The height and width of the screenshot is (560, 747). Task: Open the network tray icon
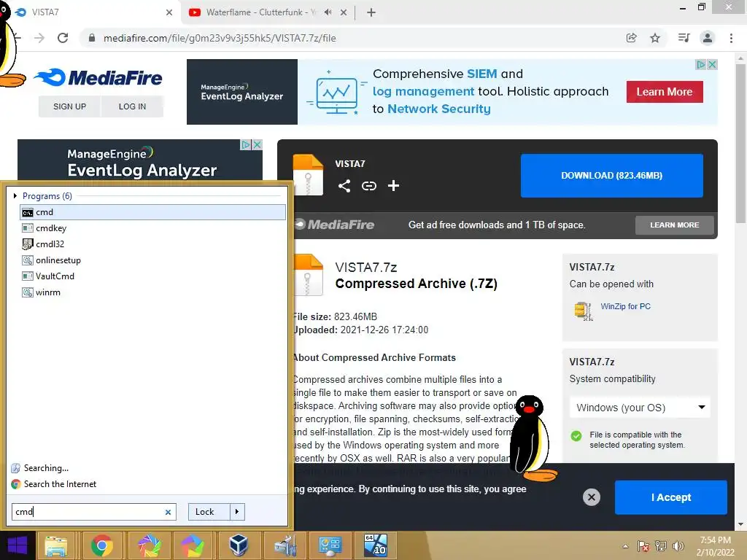tap(661, 546)
